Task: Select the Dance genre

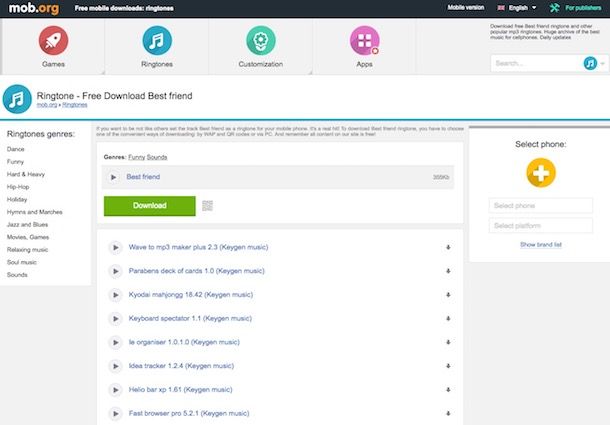Action: click(16, 149)
